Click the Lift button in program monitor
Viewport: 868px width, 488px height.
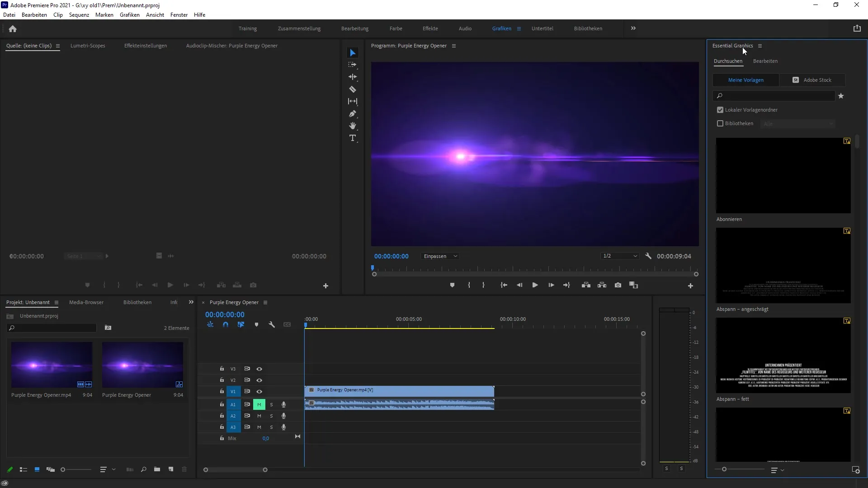click(x=586, y=285)
